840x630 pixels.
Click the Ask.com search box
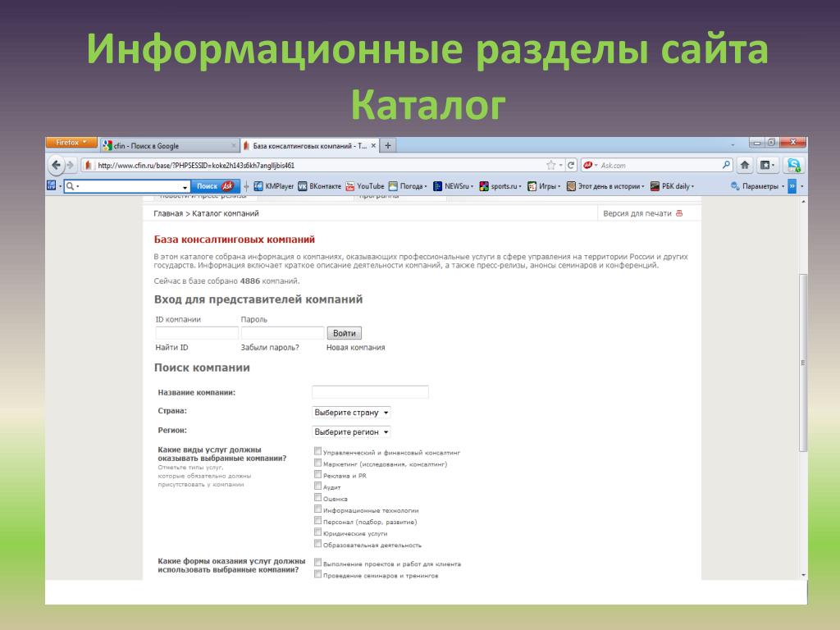(x=657, y=165)
